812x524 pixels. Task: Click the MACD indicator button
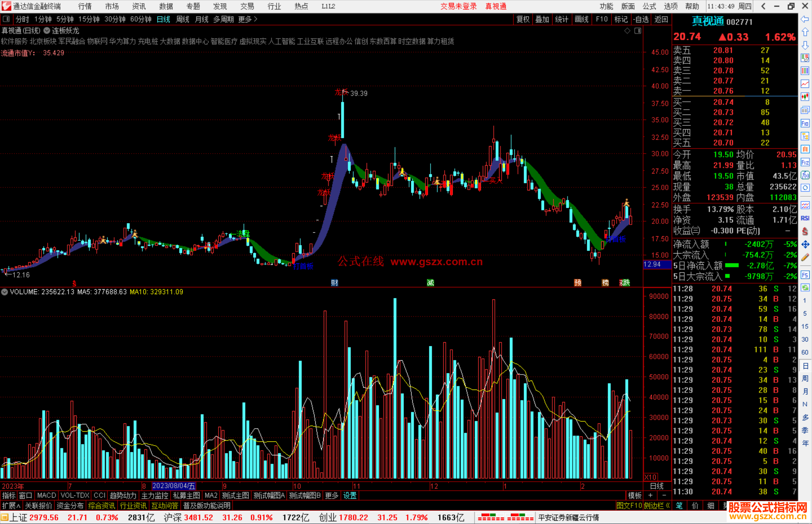click(47, 495)
